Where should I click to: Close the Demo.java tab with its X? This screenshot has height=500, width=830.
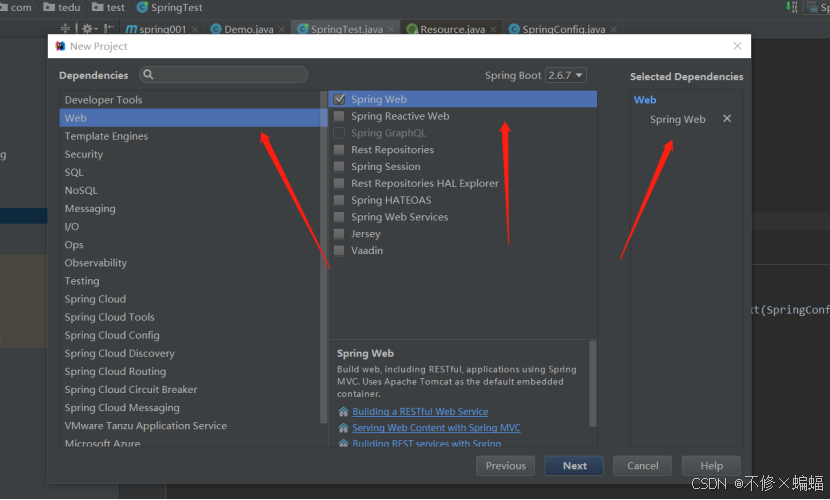282,30
